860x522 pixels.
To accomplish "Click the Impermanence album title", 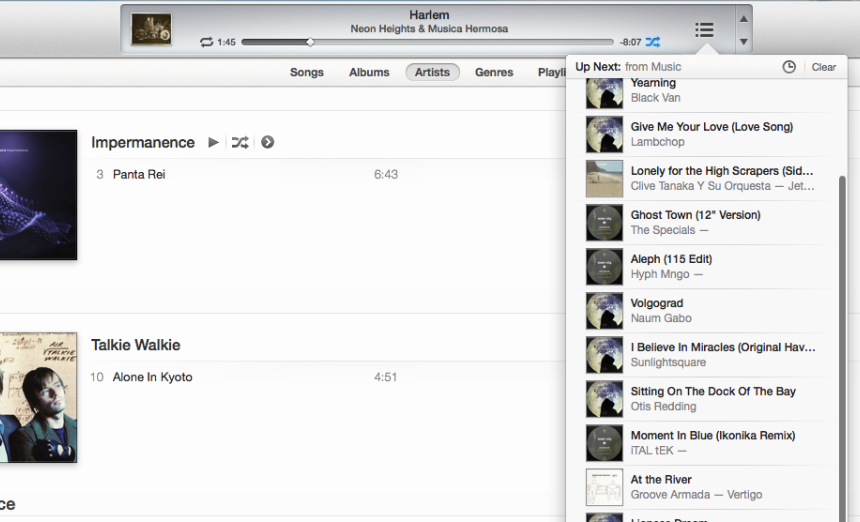I will point(143,143).
